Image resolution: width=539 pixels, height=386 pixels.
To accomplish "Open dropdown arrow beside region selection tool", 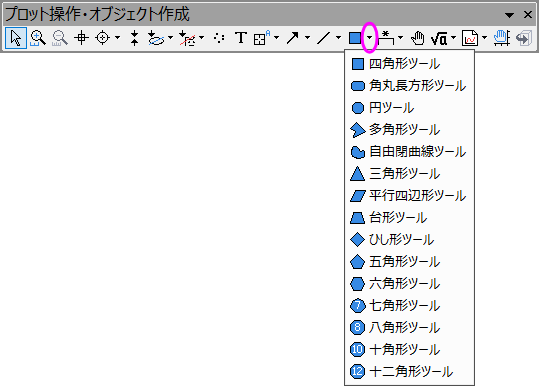I will (x=170, y=38).
